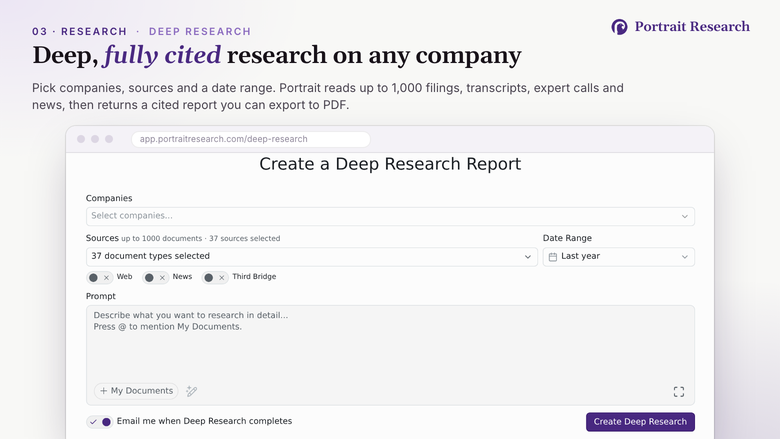Remove the News source chip
Screen dimensions: 780x439
[162, 278]
